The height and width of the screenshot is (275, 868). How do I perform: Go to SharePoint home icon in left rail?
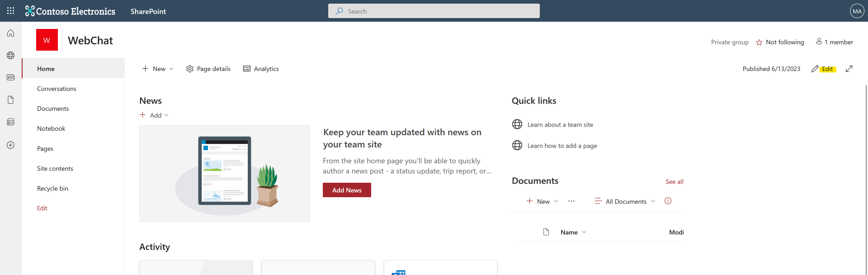coord(11,33)
